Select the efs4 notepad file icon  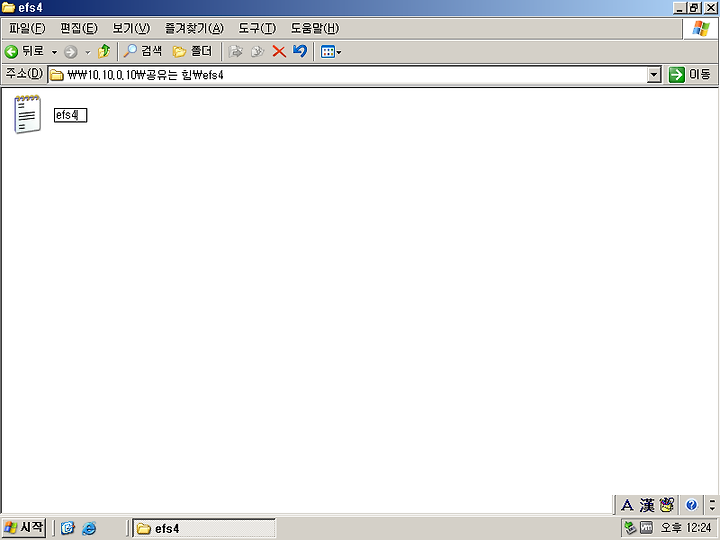coord(27,114)
